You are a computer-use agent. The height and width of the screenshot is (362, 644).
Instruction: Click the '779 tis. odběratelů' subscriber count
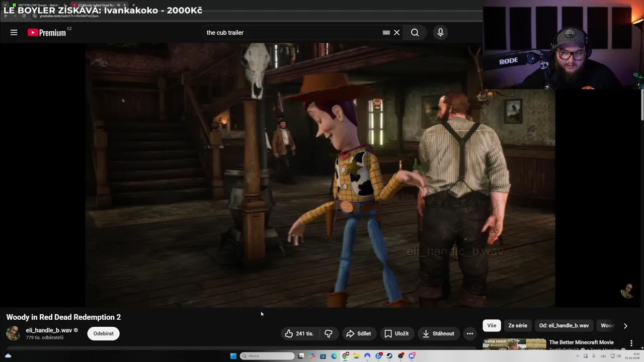click(x=45, y=338)
